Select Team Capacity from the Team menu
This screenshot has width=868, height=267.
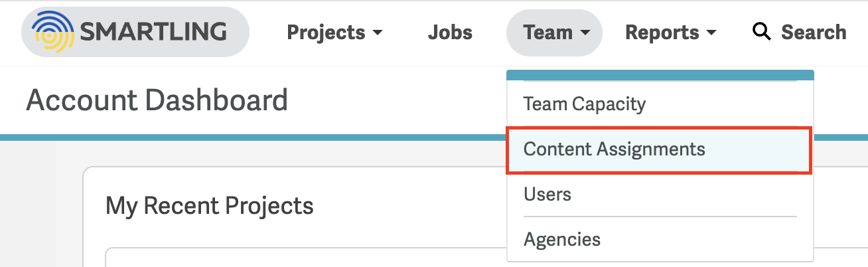(660, 104)
